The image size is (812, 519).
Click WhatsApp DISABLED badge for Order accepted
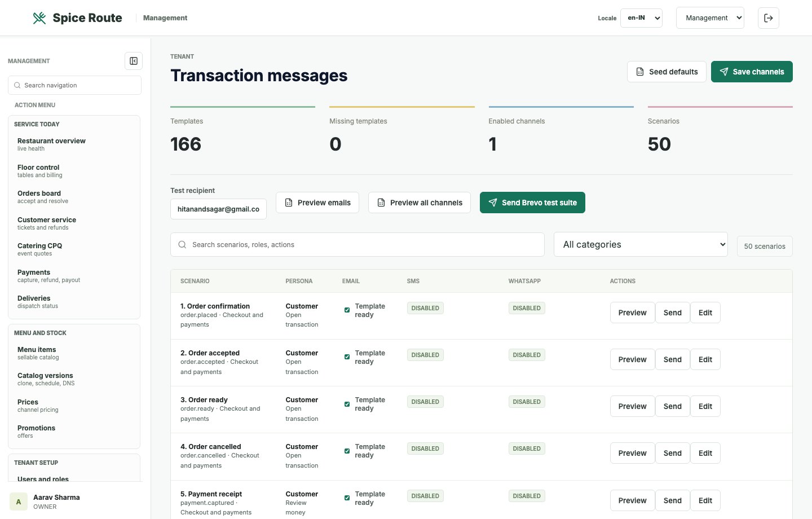pos(527,355)
